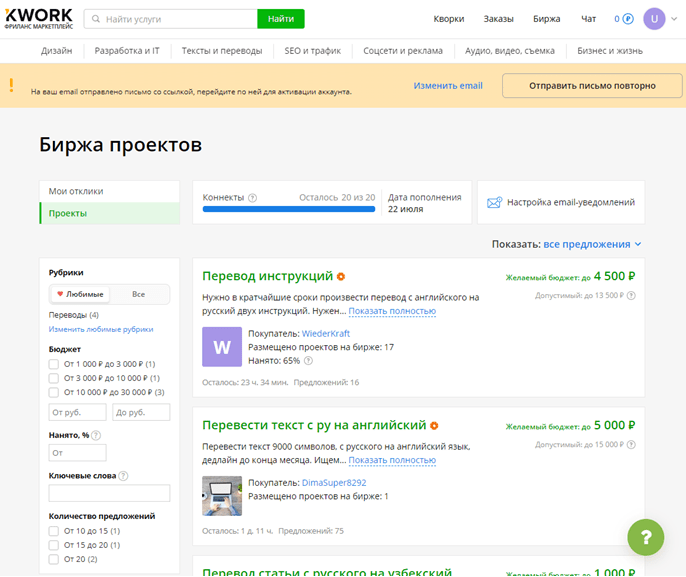Open the SEO и трафик category
Screen dimensions: 686x577
[x=312, y=51]
